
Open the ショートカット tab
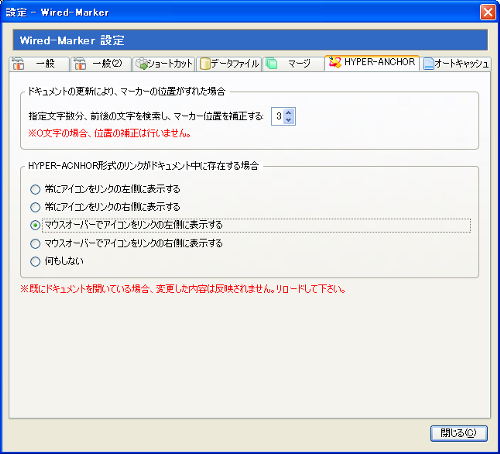point(164,64)
